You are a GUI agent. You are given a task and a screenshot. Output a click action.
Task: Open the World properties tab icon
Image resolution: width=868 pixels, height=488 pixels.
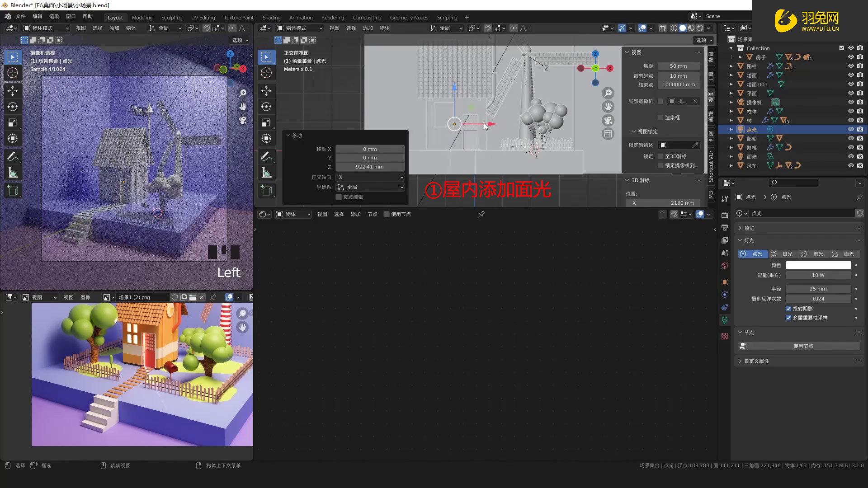pos(725,266)
